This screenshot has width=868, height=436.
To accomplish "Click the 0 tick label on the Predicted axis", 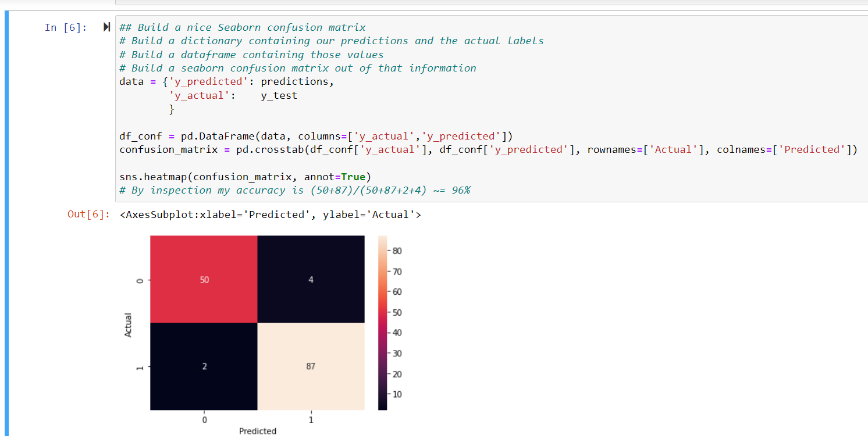I will click(x=204, y=419).
